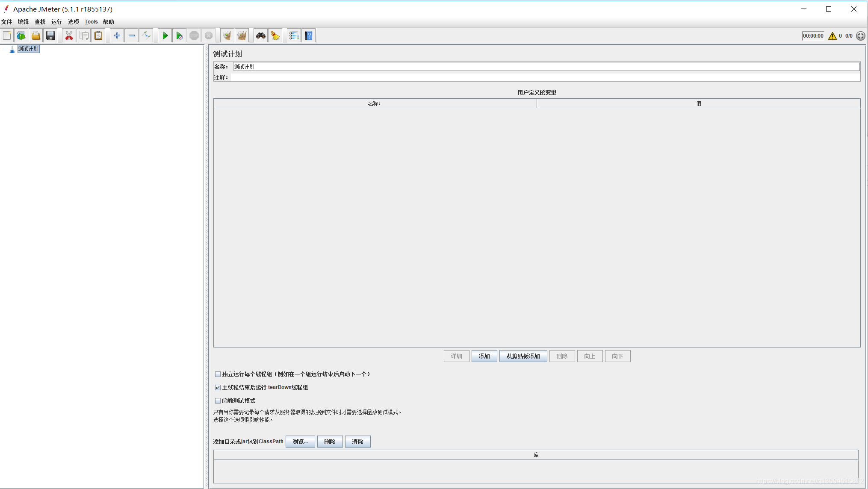This screenshot has width=868, height=489.
Task: Click the test plan flask icon in tree
Action: click(x=12, y=49)
